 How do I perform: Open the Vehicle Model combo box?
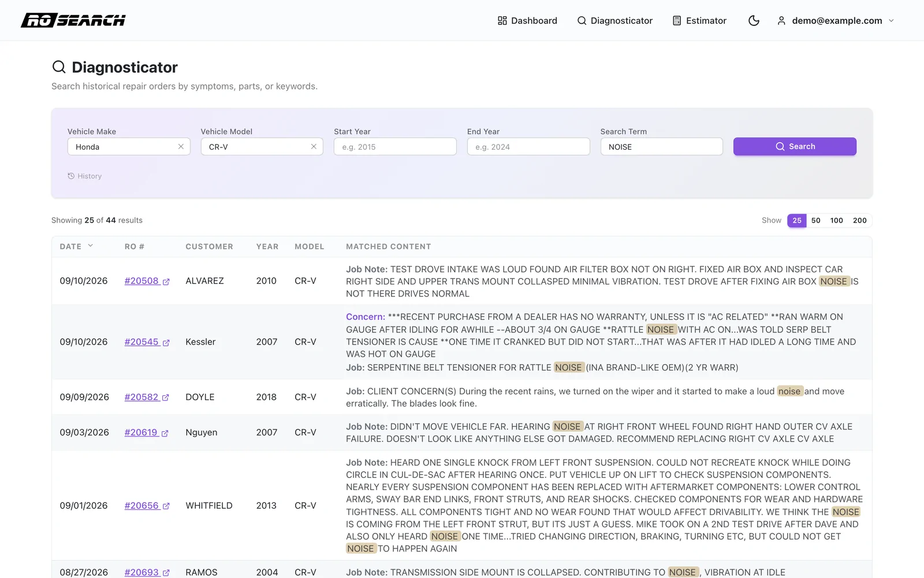[x=262, y=147]
